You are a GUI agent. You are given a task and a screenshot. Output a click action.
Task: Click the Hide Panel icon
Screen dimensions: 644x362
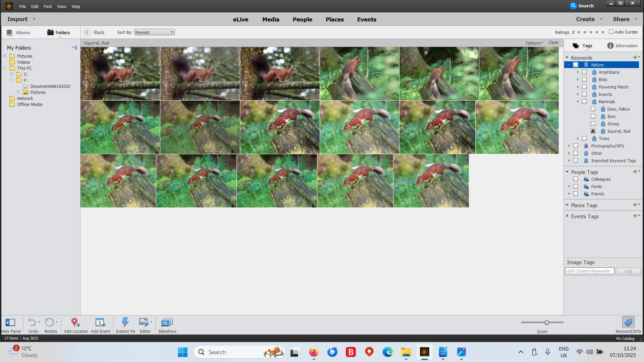10,322
